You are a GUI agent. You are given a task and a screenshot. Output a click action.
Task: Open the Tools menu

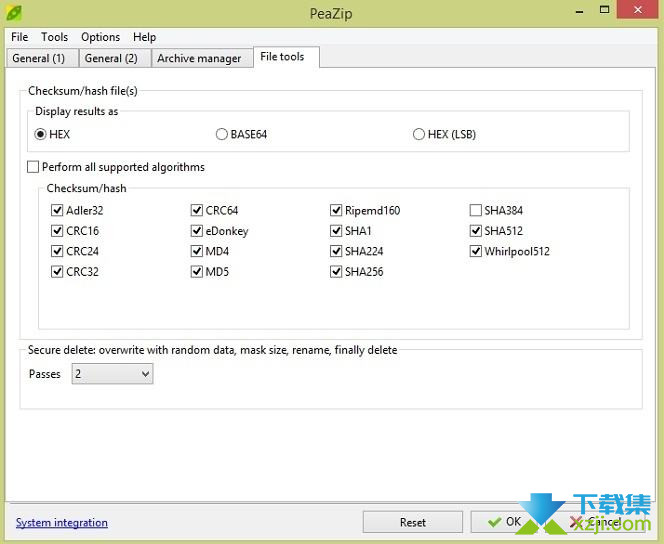pyautogui.click(x=54, y=37)
